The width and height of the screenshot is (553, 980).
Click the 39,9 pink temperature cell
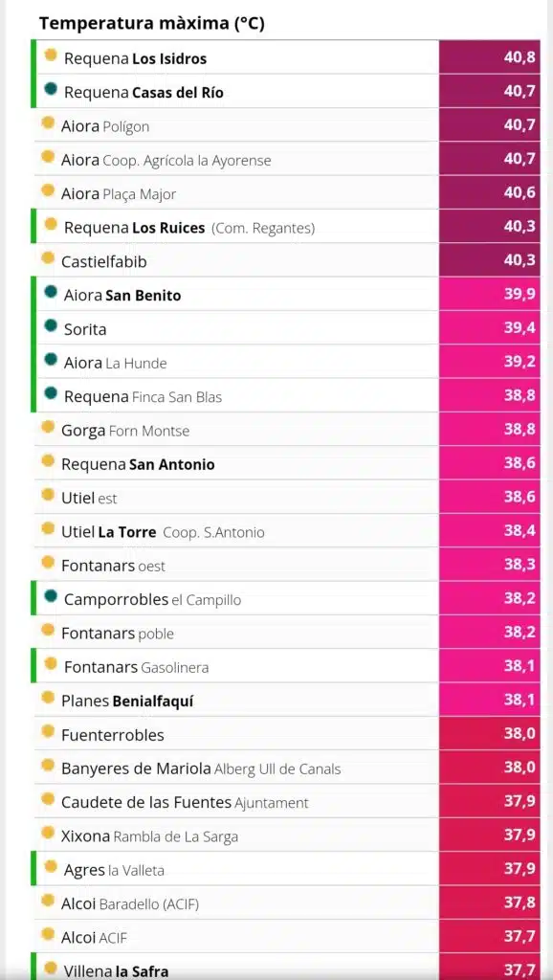[x=490, y=295]
